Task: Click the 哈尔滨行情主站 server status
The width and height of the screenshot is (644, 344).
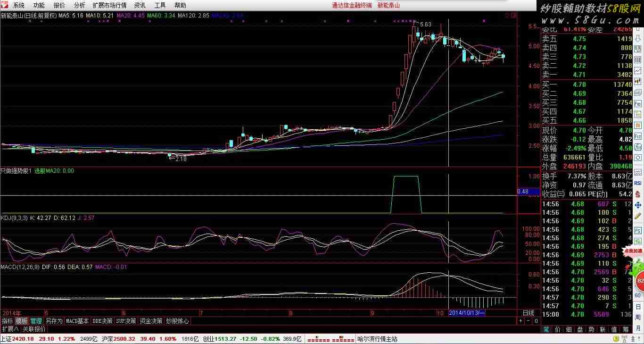Action: 377,339
